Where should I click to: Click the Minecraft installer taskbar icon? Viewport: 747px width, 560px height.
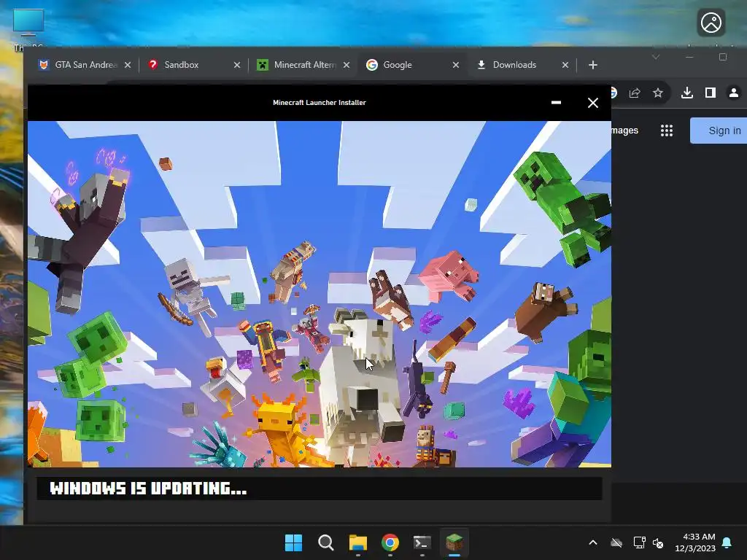[454, 542]
